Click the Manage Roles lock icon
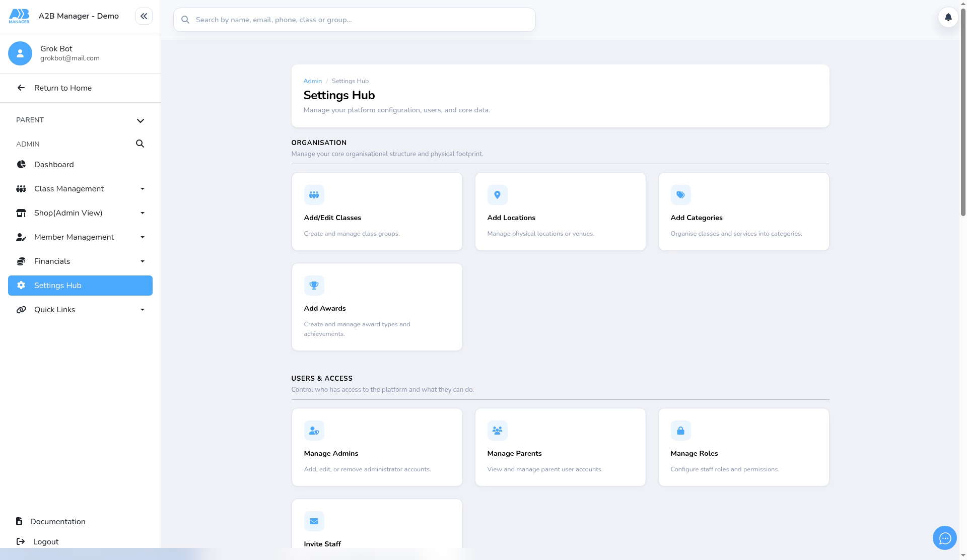 click(680, 431)
